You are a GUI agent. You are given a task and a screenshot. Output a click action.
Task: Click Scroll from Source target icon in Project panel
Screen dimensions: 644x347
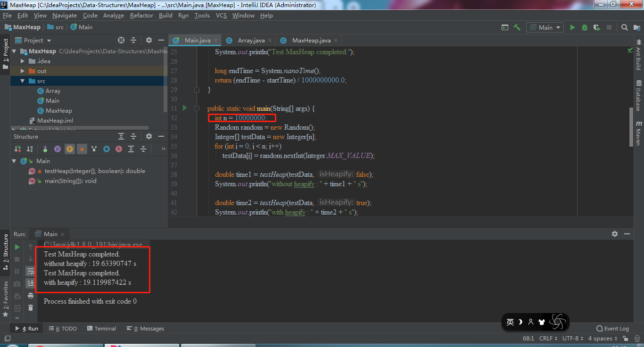pyautogui.click(x=121, y=40)
